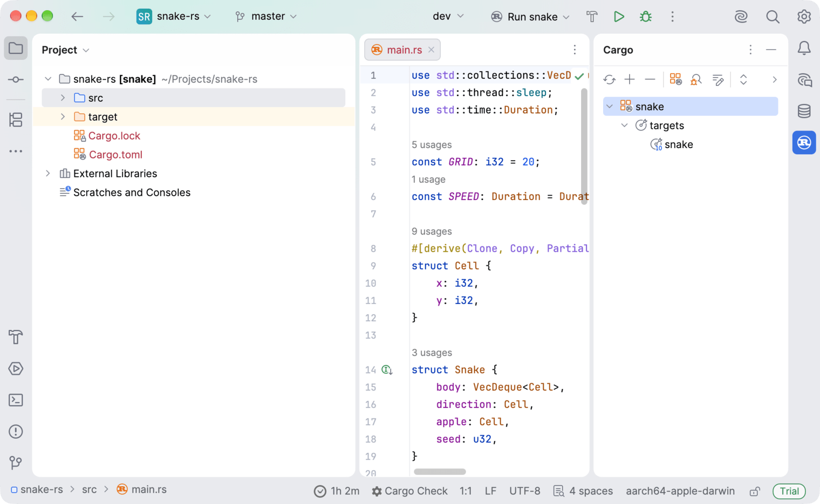Refresh Cargo projects
This screenshot has width=820, height=504.
(610, 80)
